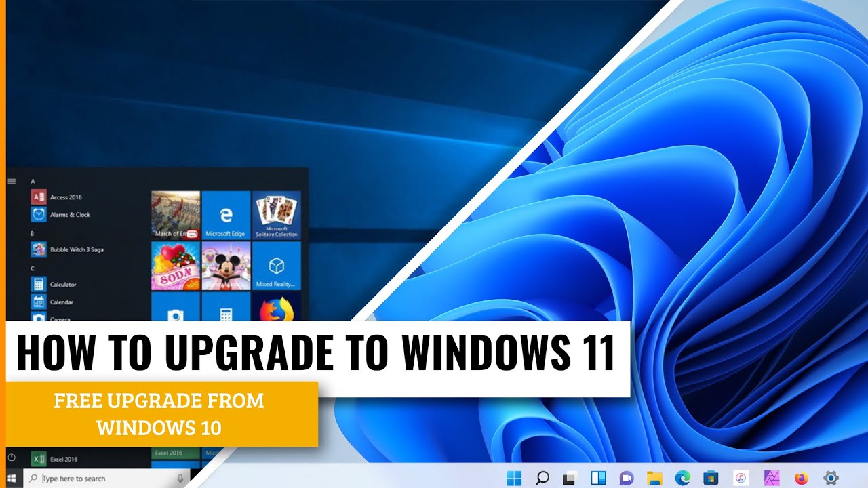Viewport: 868px width, 488px height.
Task: Open Task View on Windows 11 taskbar
Action: [x=570, y=478]
